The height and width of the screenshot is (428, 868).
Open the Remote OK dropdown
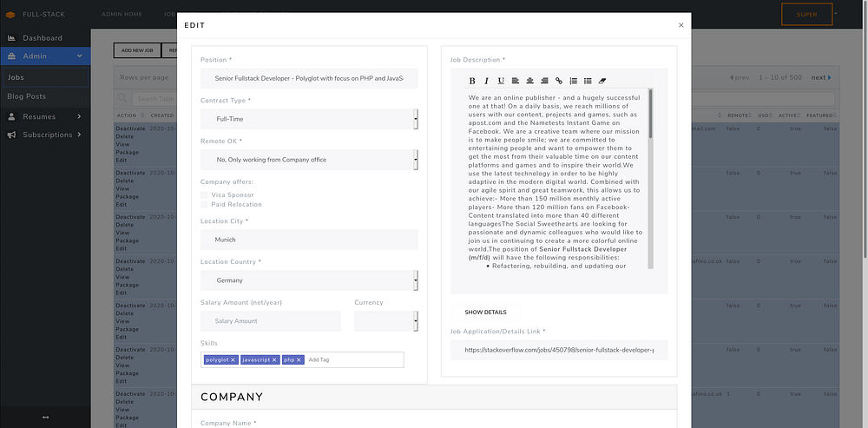309,160
